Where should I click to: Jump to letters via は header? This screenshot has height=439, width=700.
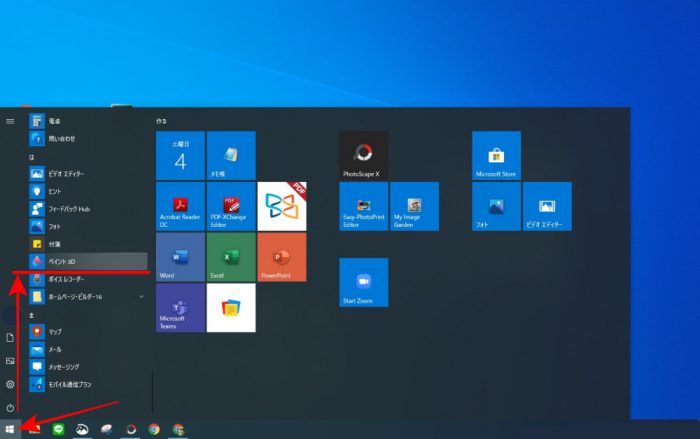tap(31, 157)
